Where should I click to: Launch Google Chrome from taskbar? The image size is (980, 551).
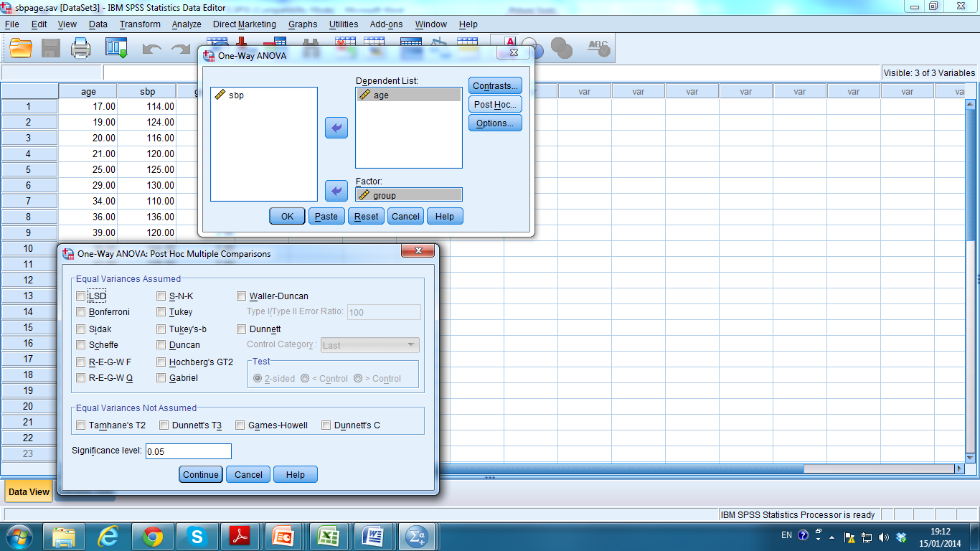(152, 536)
